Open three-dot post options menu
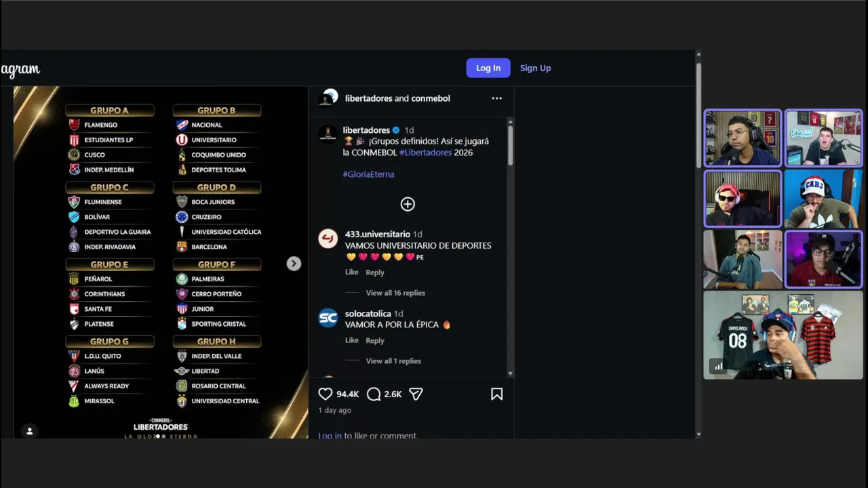Viewport: 868px width, 488px height. (x=497, y=98)
